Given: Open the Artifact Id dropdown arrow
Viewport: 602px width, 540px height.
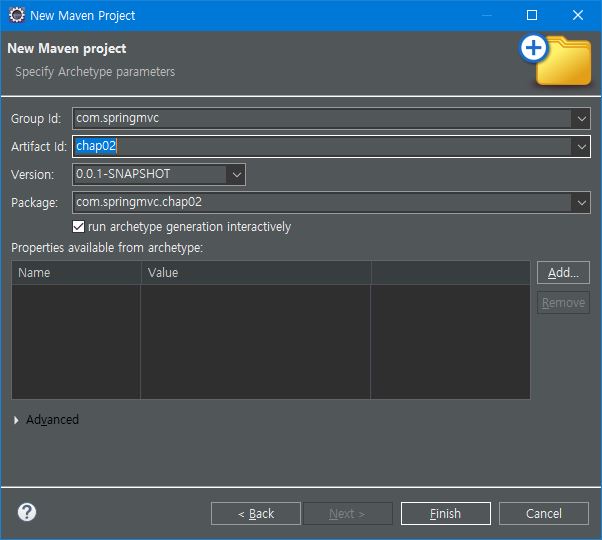Looking at the screenshot, I should [x=581, y=147].
